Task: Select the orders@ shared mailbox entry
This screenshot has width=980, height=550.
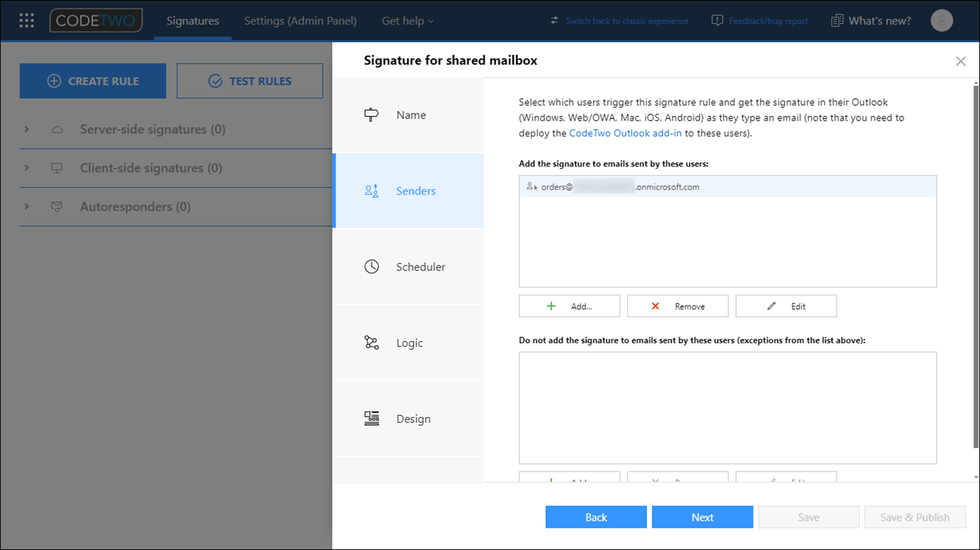Action: tap(727, 186)
